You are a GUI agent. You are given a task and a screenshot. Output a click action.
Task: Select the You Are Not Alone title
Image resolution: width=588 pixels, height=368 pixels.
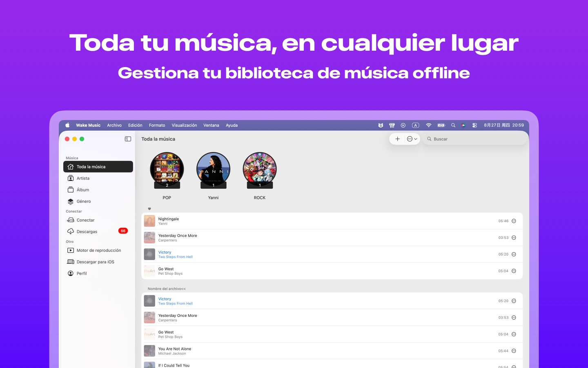[x=175, y=349]
